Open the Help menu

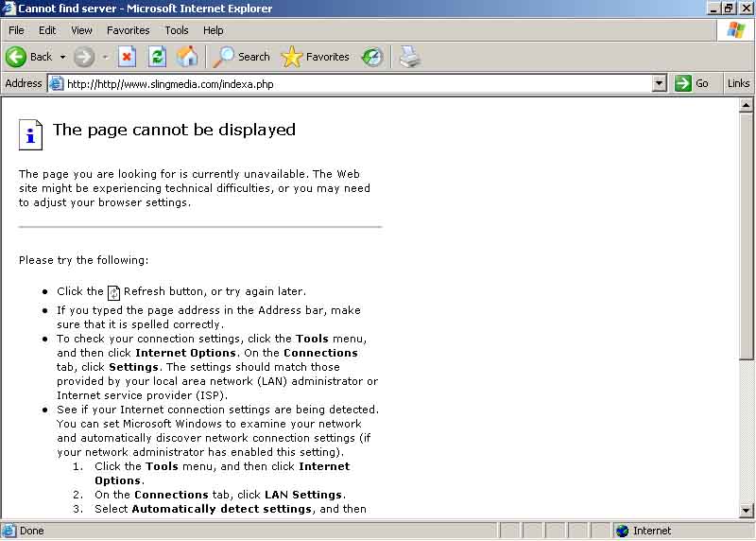click(x=214, y=30)
